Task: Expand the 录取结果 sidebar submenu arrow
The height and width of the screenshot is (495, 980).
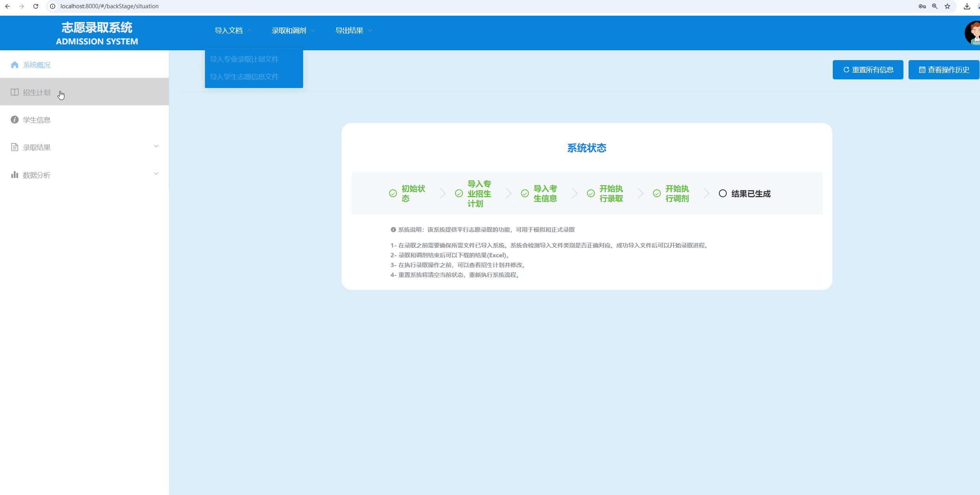Action: coord(156,146)
